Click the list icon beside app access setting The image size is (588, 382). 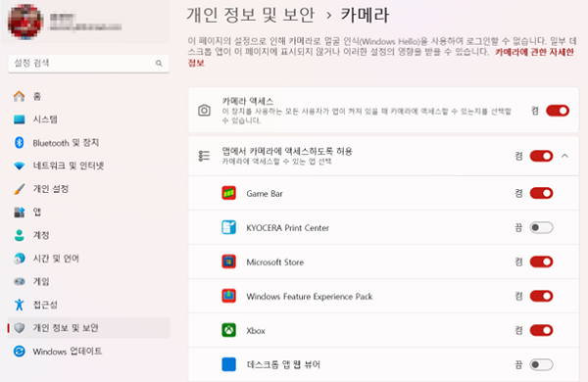pyautogui.click(x=204, y=156)
